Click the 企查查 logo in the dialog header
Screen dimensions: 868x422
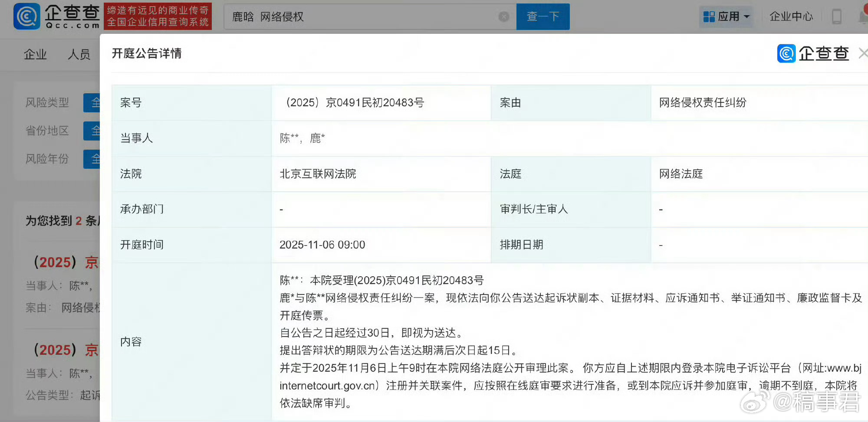[813, 53]
